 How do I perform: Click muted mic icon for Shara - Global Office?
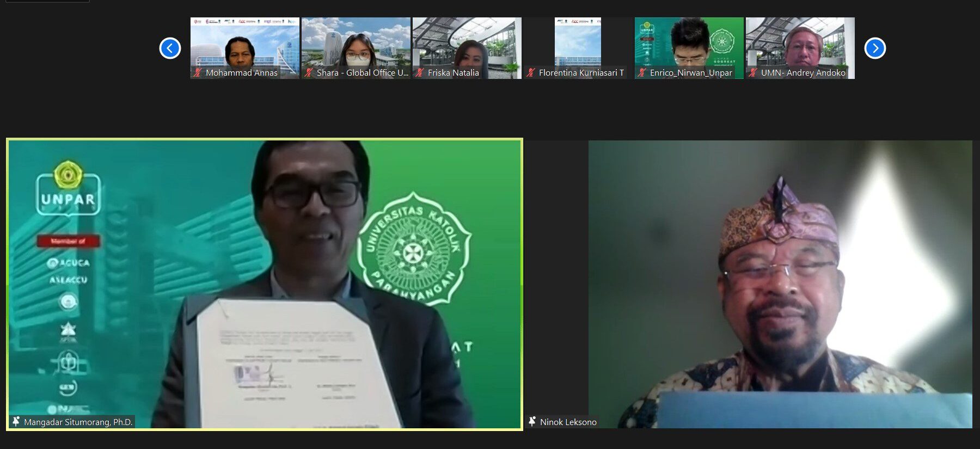pos(309,72)
